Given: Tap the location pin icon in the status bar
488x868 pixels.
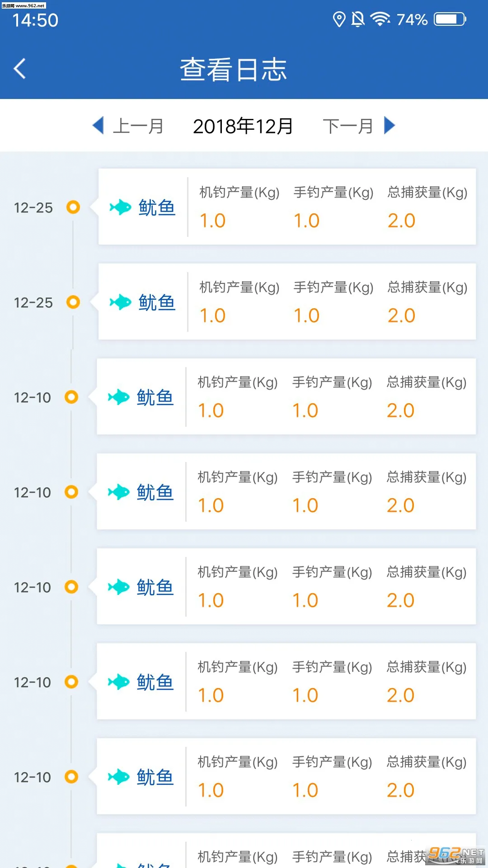Looking at the screenshot, I should tap(339, 19).
